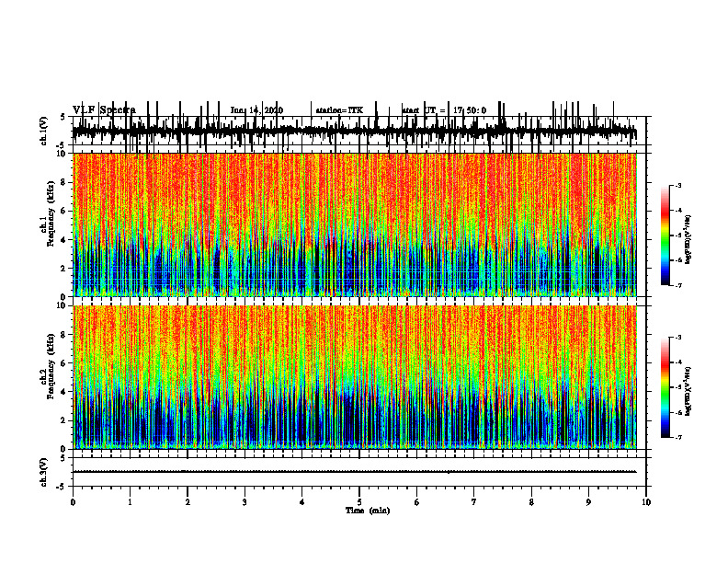
Task: Click the ch.1 waveform trace panel
Action: point(359,131)
